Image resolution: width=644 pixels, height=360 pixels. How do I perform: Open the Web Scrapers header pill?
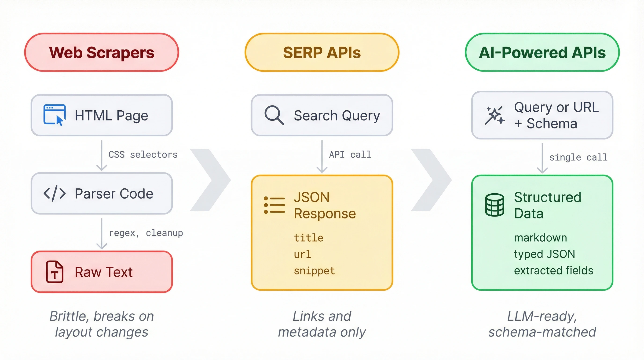(x=102, y=52)
